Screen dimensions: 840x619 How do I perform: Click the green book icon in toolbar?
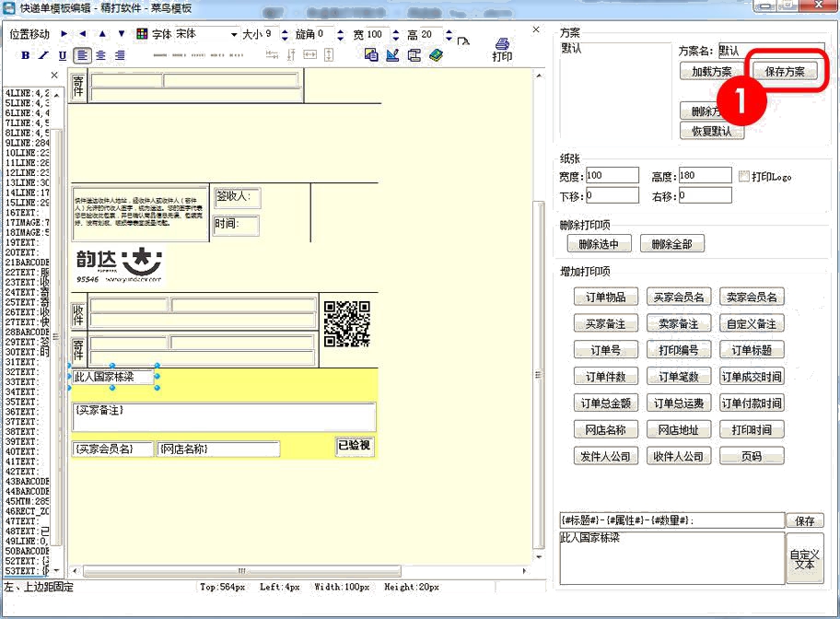coord(436,55)
